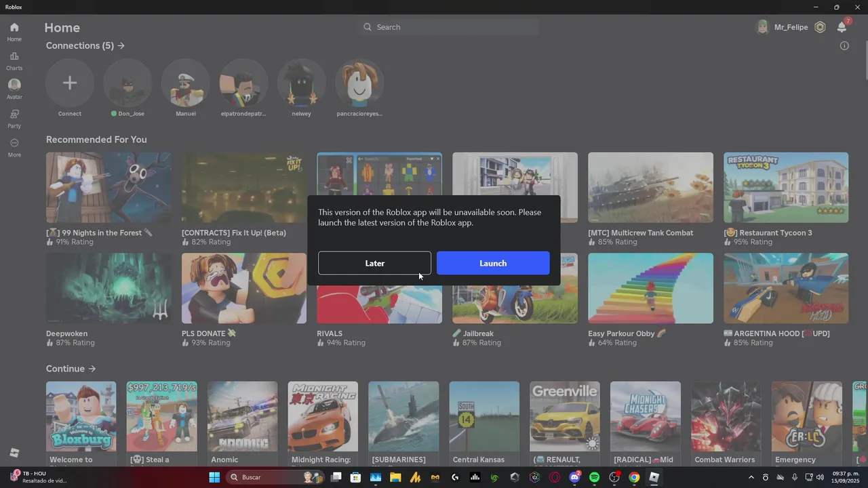Open the notifications bell
Image resolution: width=868 pixels, height=488 pixels.
coord(842,27)
